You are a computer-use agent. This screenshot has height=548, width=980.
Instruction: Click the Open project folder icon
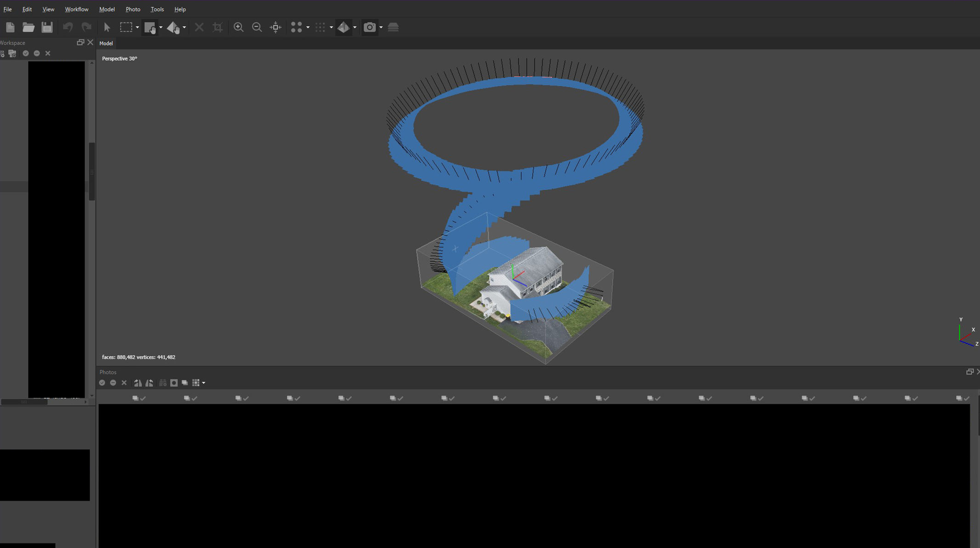click(28, 28)
